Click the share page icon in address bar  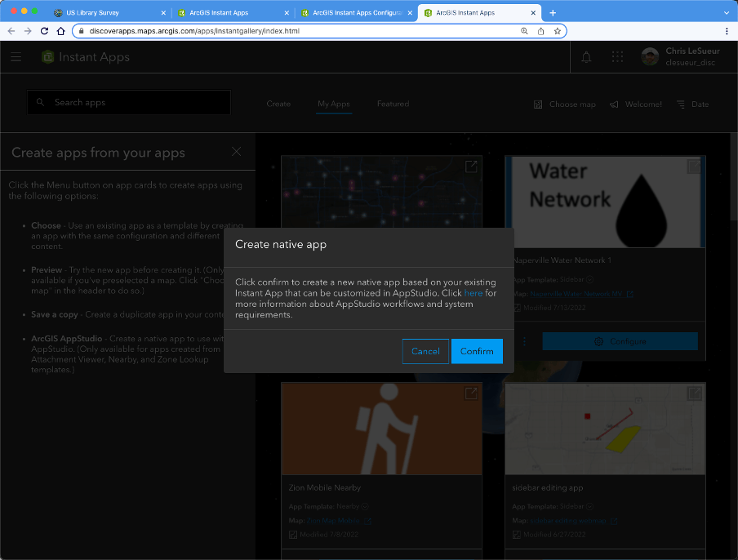coord(540,31)
